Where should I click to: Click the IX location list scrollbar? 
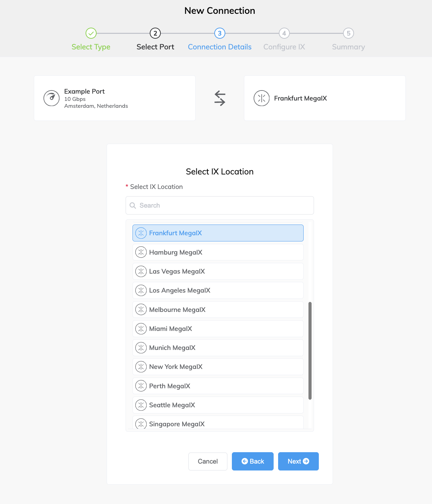click(310, 351)
